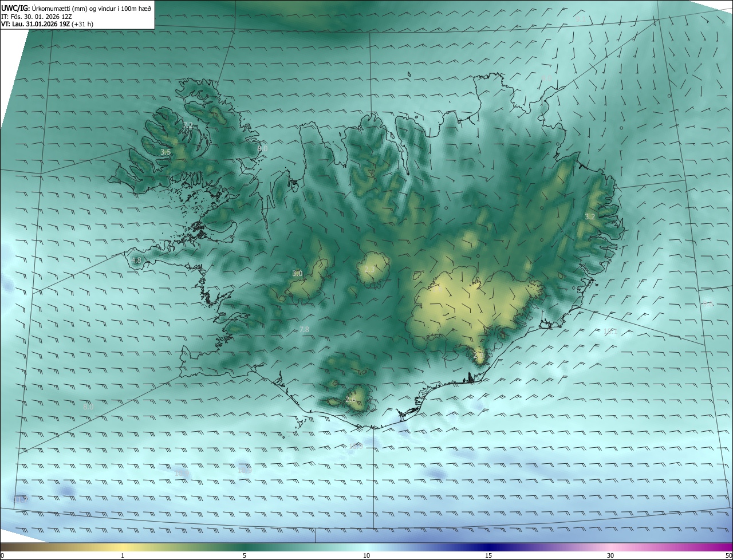Click the 3.2 value in the east
This screenshot has height=560, width=733.
(x=590, y=216)
